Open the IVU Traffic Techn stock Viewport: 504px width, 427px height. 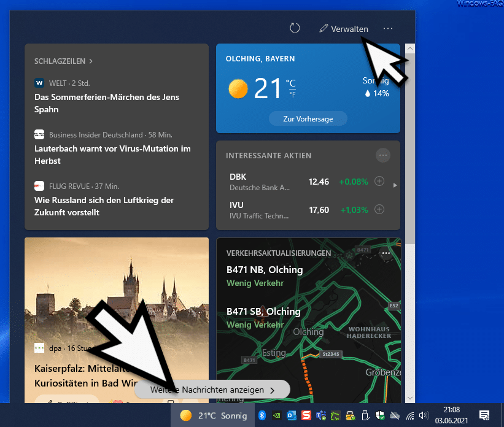point(259,210)
